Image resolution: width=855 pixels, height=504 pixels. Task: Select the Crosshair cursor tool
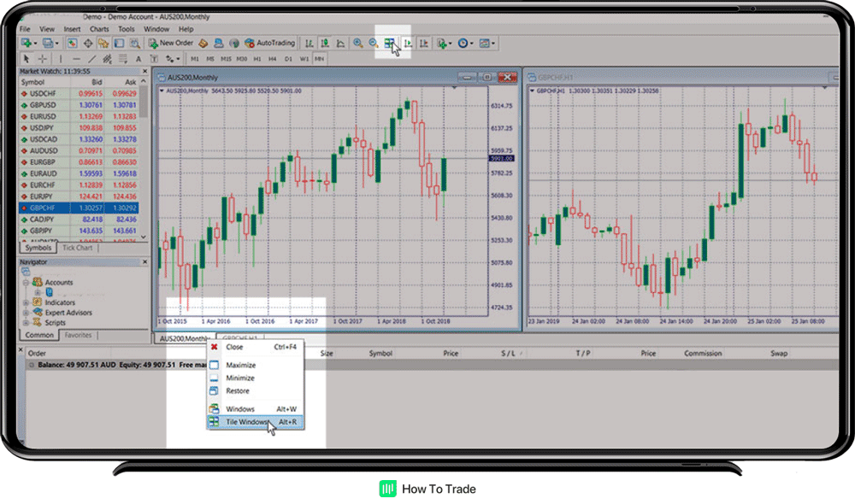pos(44,58)
